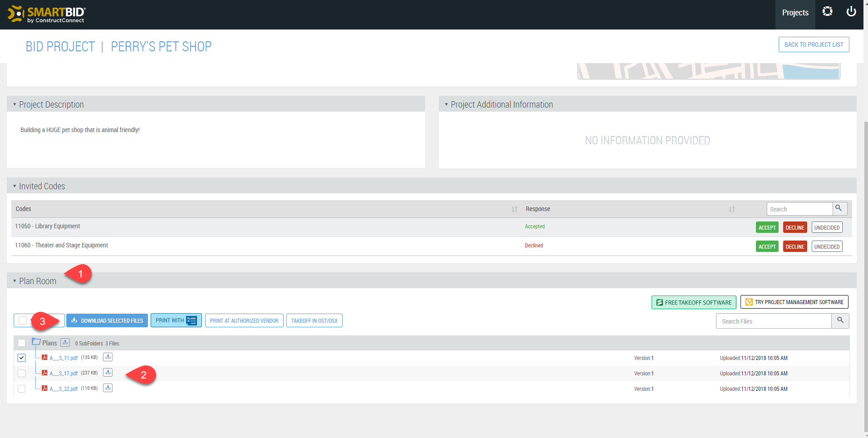The width and height of the screenshot is (868, 438).
Task: Download the Plans folder
Action: pyautogui.click(x=65, y=342)
